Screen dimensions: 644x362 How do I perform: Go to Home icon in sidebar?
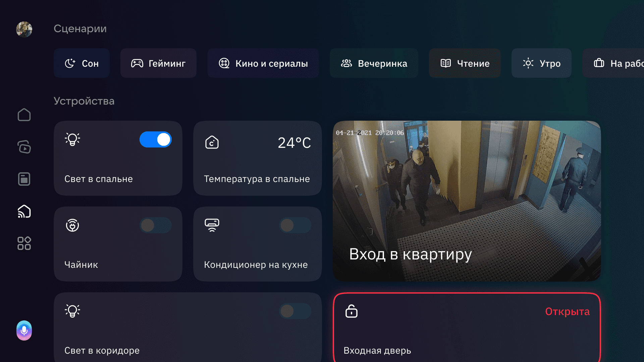coord(24,115)
